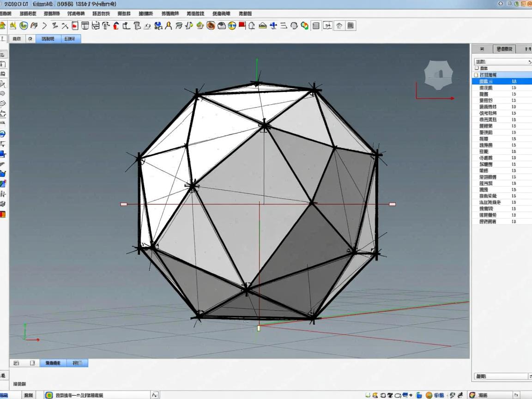Click the highlighted blue tab below the viewport
This screenshot has width=532, height=399.
(x=53, y=363)
